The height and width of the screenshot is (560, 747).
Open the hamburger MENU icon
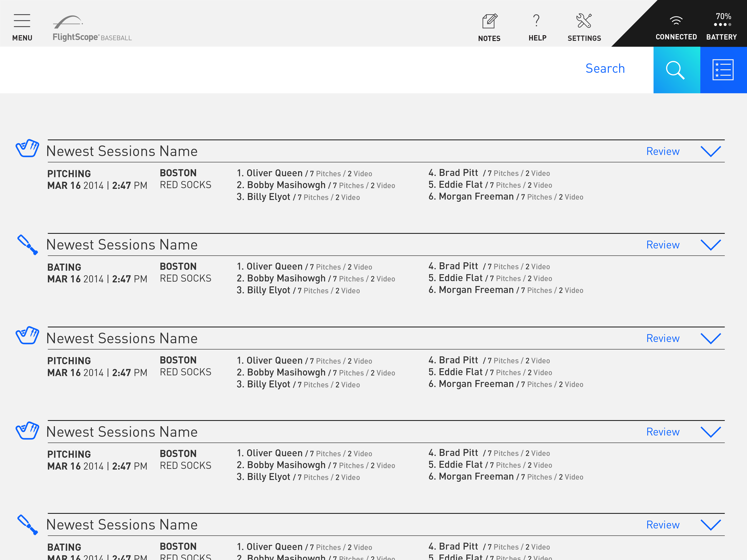[22, 21]
